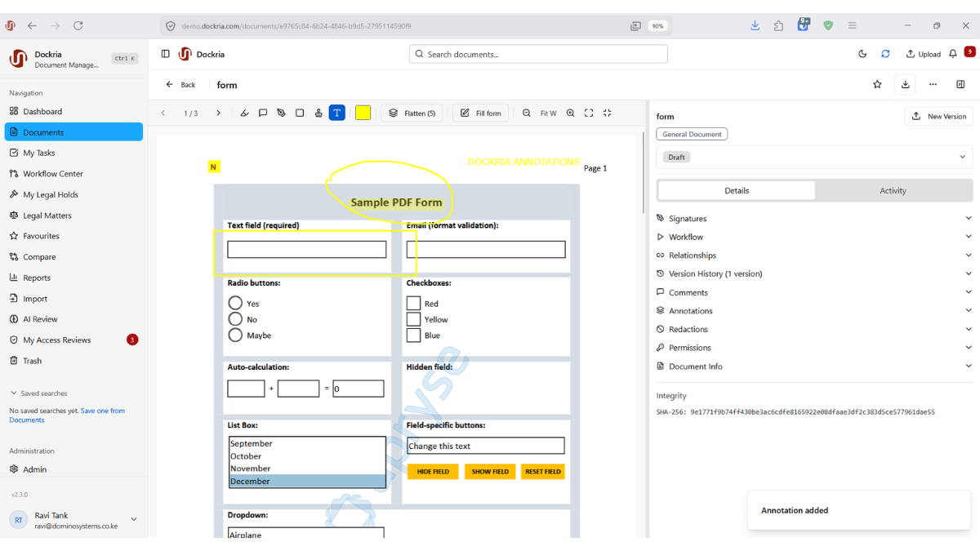Open the yellow annotation color swatch

click(x=363, y=113)
